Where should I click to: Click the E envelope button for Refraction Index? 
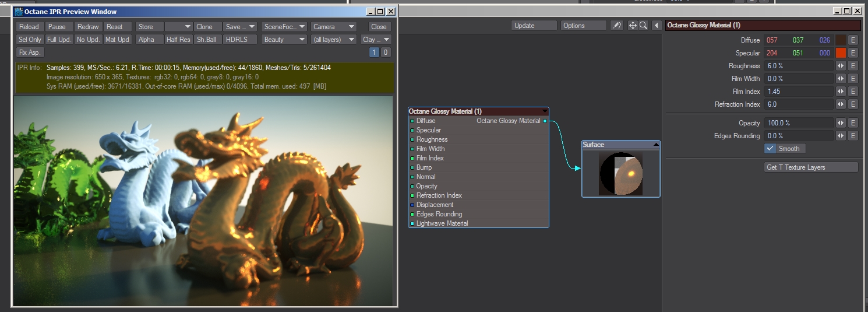[853, 104]
